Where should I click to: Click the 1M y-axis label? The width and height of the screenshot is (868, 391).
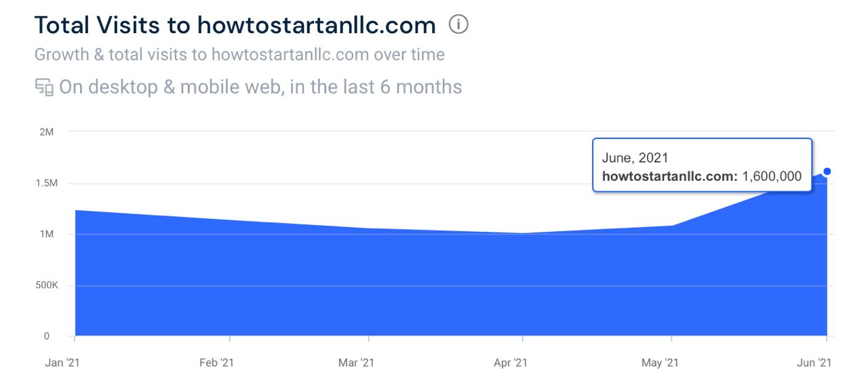click(47, 234)
